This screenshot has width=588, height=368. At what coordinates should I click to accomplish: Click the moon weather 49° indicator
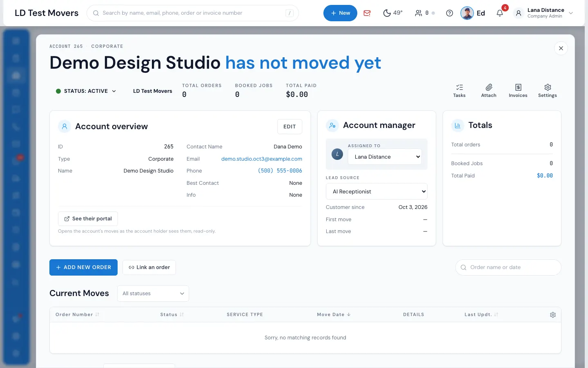click(393, 13)
